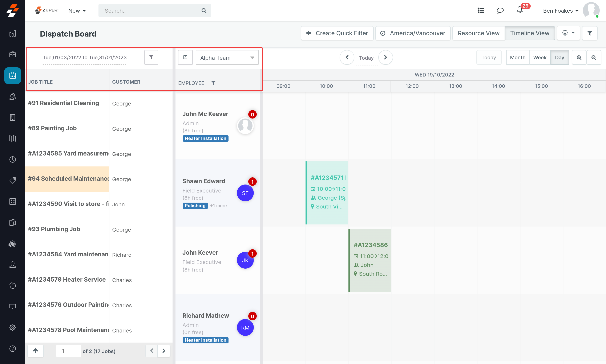Select Day view tab

(559, 57)
